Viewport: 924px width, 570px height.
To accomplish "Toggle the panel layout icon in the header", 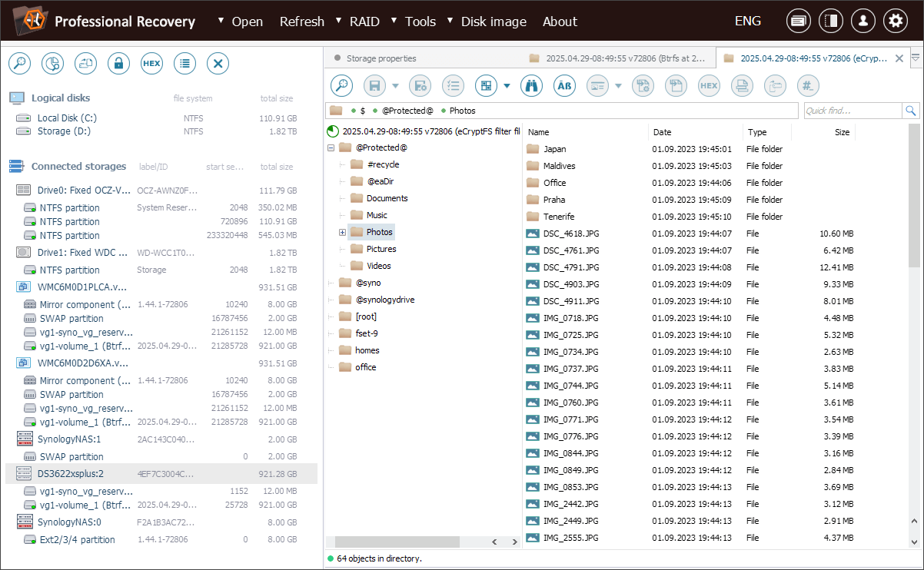I will pyautogui.click(x=830, y=22).
